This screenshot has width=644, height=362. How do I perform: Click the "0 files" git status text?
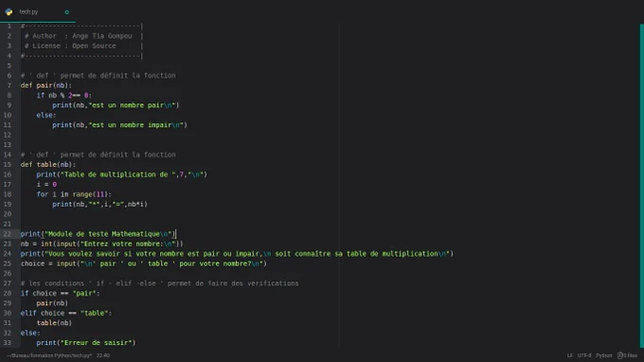(630, 355)
